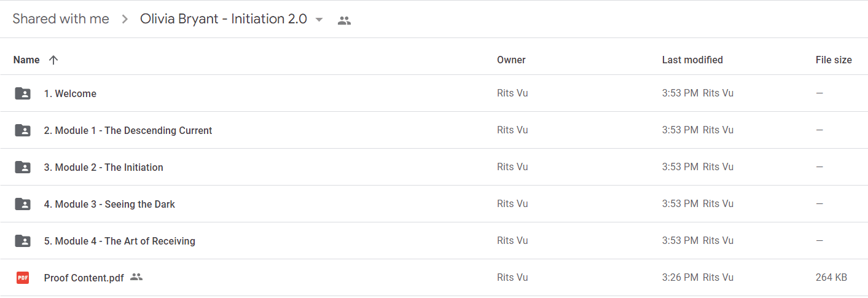Sort by the Name column header
868x298 pixels.
coord(26,60)
